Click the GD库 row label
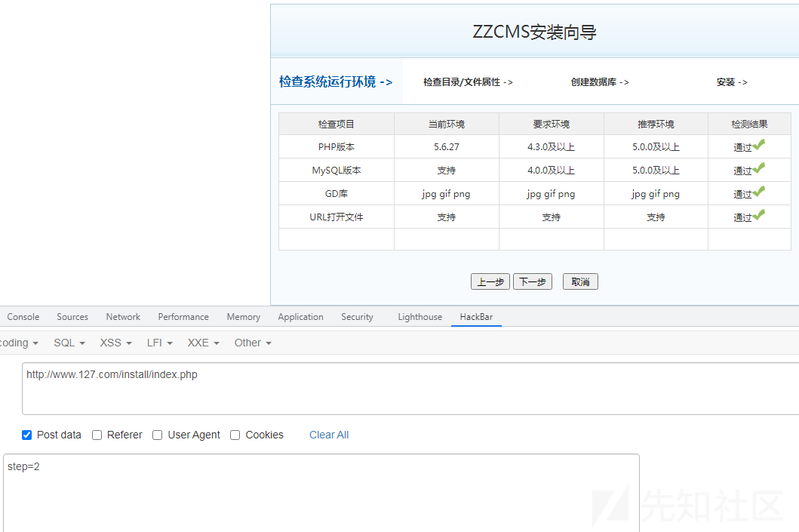This screenshot has height=532, width=799. click(337, 194)
